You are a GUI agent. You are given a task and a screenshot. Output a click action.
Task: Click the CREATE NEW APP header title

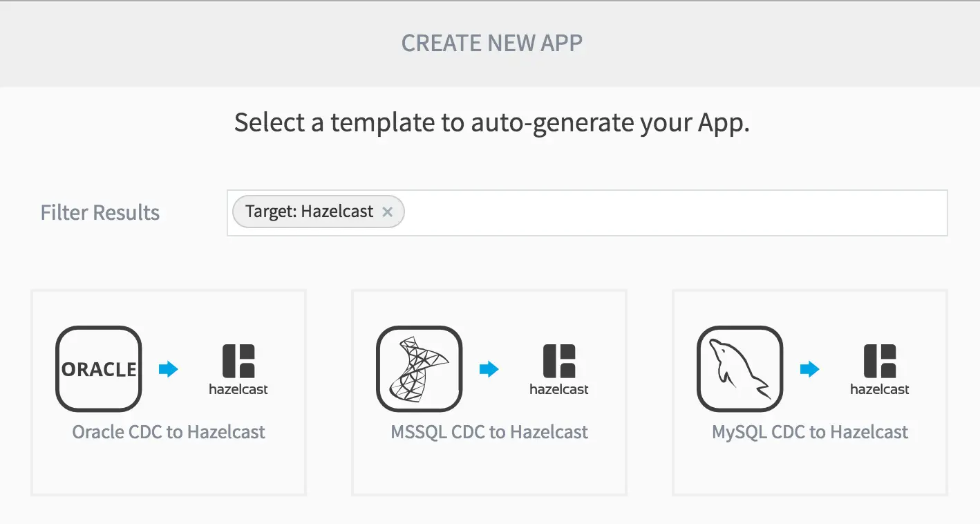492,44
